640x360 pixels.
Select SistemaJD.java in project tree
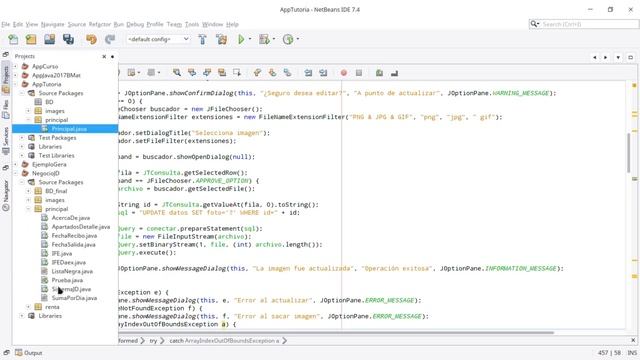pyautogui.click(x=71, y=289)
